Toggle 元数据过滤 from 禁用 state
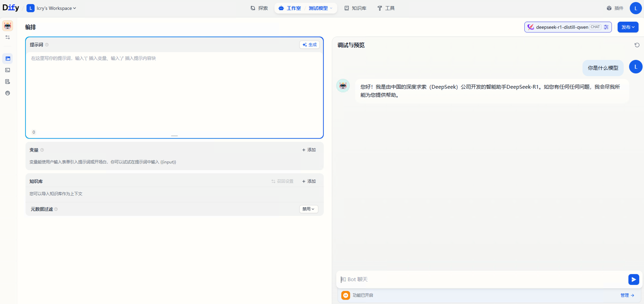Screen dimensions: 644x304 [308, 209]
